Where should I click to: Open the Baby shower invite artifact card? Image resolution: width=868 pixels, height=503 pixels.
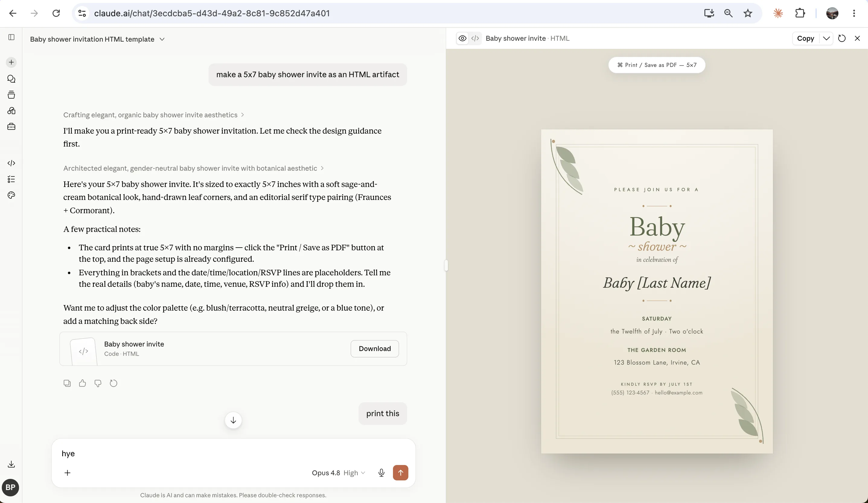(x=233, y=349)
